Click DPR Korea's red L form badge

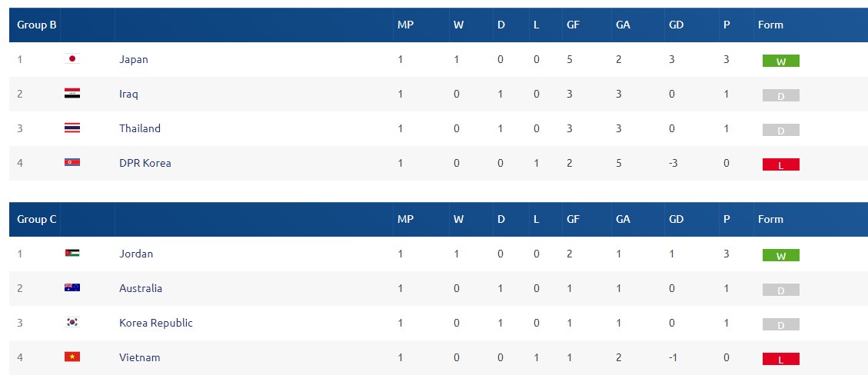coord(780,164)
